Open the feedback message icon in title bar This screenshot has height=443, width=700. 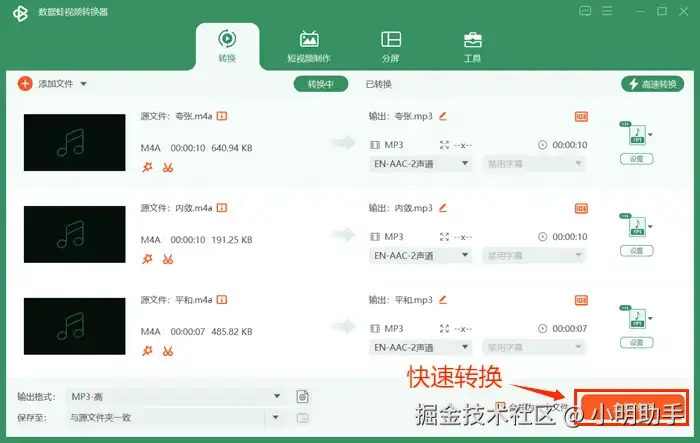click(585, 11)
